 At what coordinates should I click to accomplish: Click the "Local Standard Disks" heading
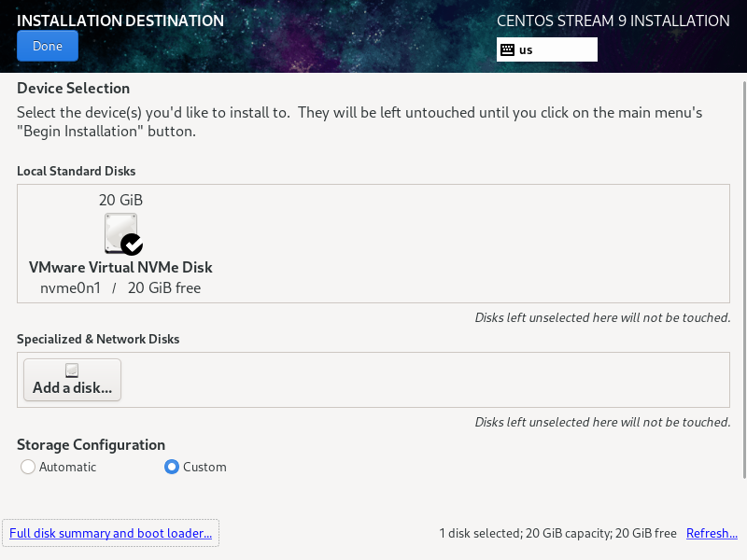[76, 171]
